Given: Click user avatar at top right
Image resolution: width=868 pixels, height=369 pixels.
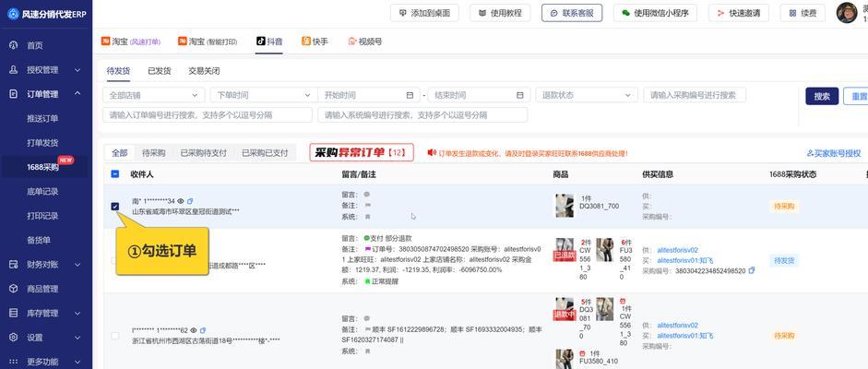Looking at the screenshot, I should (847, 13).
